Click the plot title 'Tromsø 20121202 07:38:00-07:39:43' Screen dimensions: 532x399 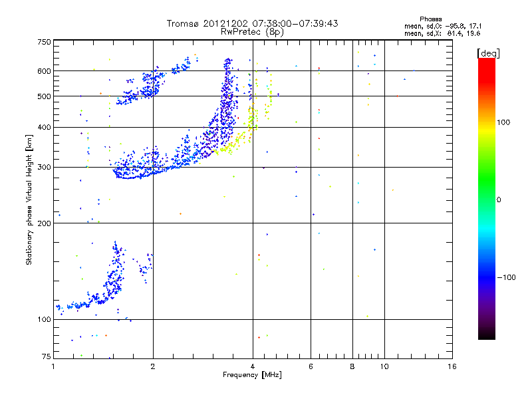pyautogui.click(x=252, y=23)
